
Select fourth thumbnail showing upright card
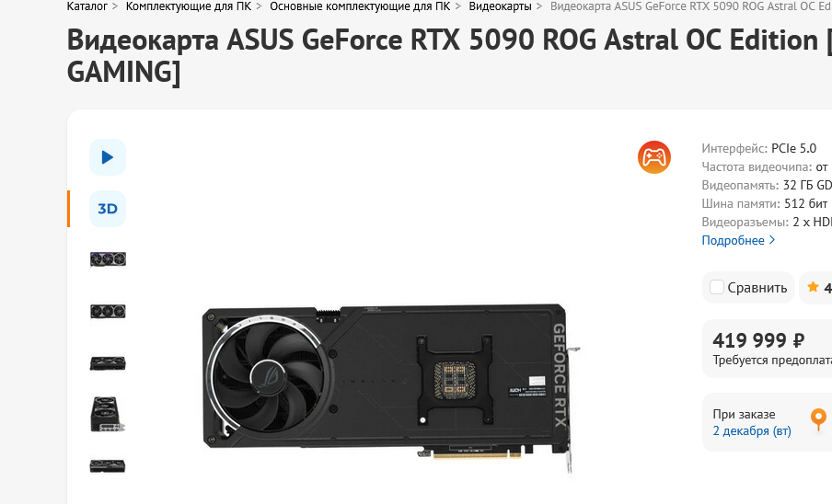(108, 415)
